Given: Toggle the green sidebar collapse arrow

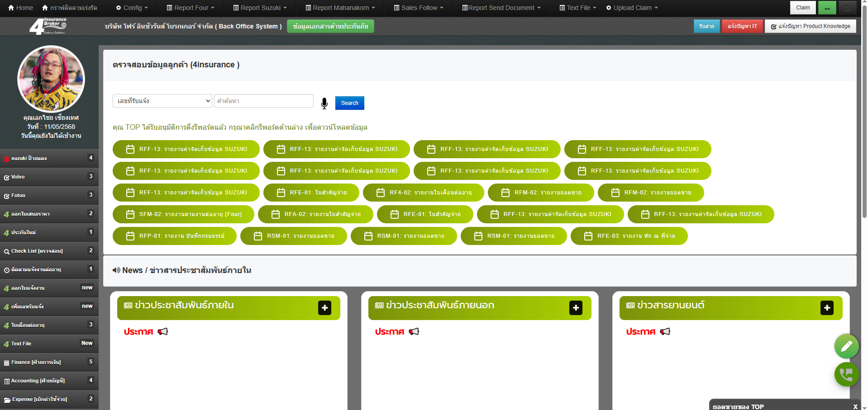Looking at the screenshot, I should [827, 8].
